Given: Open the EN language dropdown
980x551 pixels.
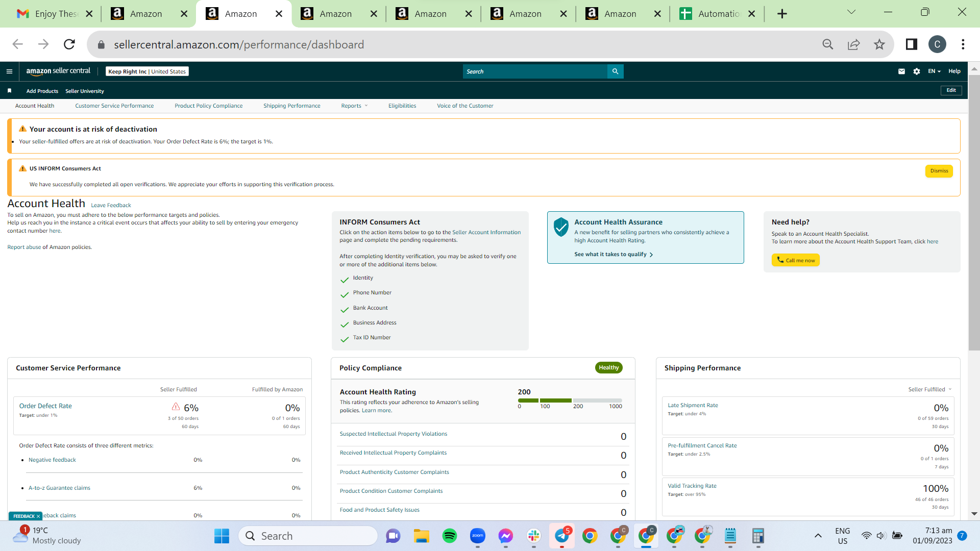Looking at the screenshot, I should pos(934,71).
